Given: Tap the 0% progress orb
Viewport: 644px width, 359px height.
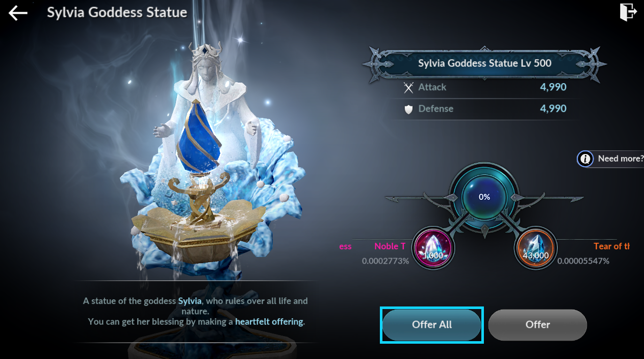Looking at the screenshot, I should 484,197.
